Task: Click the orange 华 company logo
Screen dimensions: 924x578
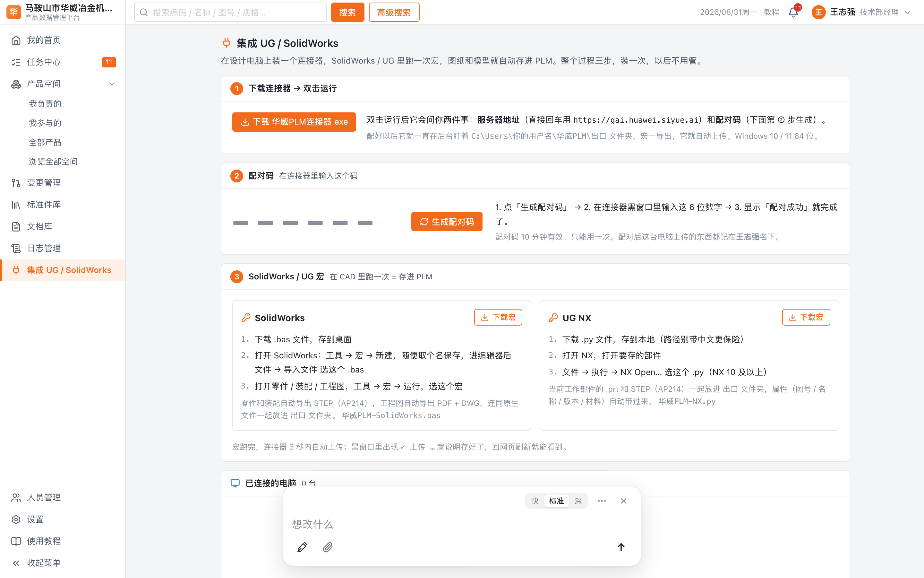Action: [14, 12]
